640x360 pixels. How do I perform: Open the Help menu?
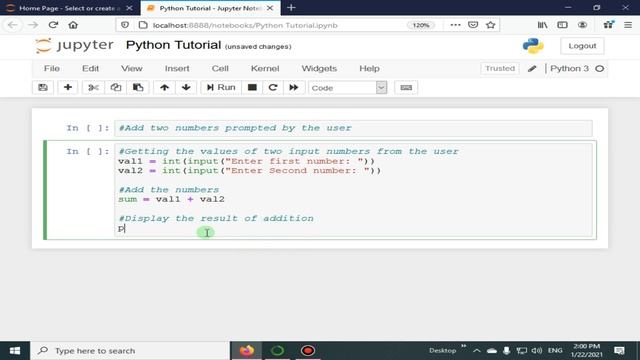[x=369, y=69]
